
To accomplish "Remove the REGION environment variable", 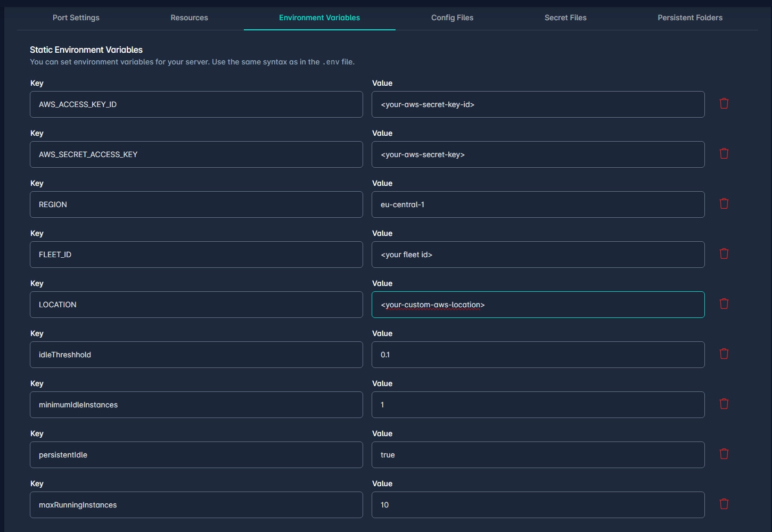I will (x=724, y=204).
